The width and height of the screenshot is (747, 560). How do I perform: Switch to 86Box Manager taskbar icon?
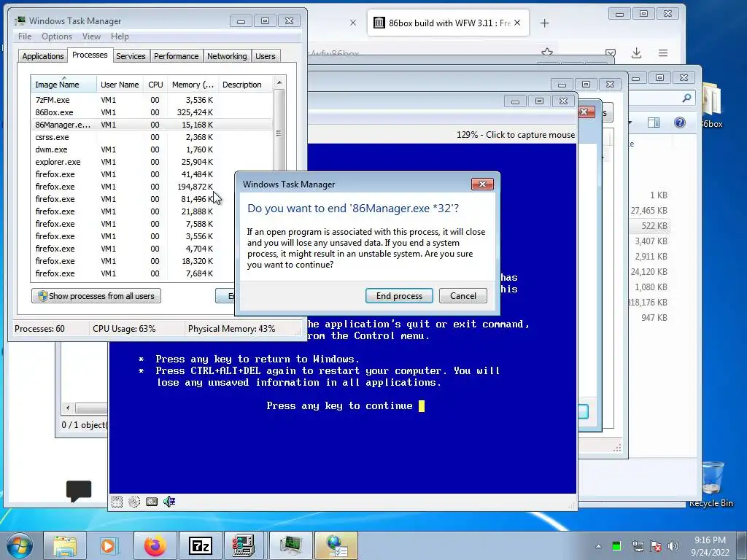[x=244, y=545]
